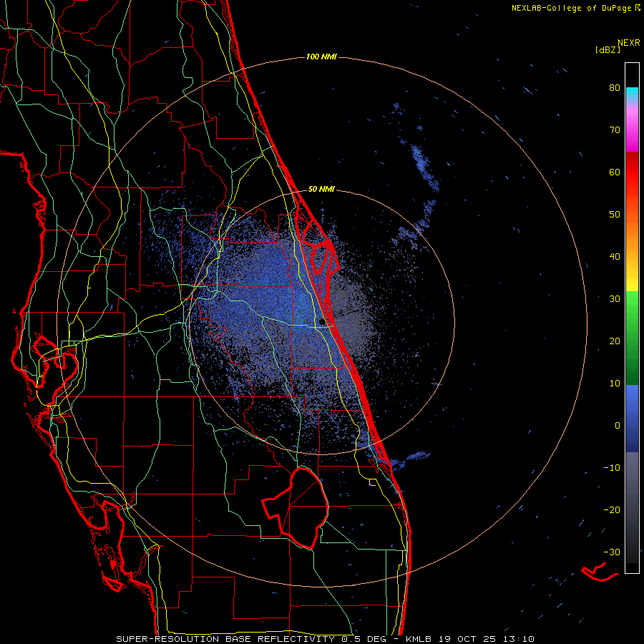Click the cyan segment of the color bar
644x644 pixels.
click(632, 94)
